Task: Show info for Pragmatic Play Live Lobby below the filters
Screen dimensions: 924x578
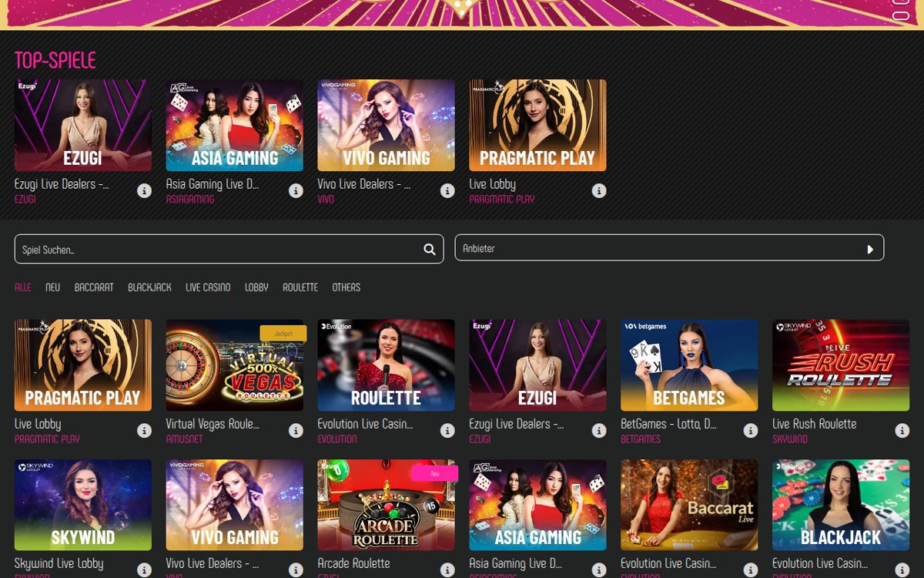Action: tap(144, 430)
